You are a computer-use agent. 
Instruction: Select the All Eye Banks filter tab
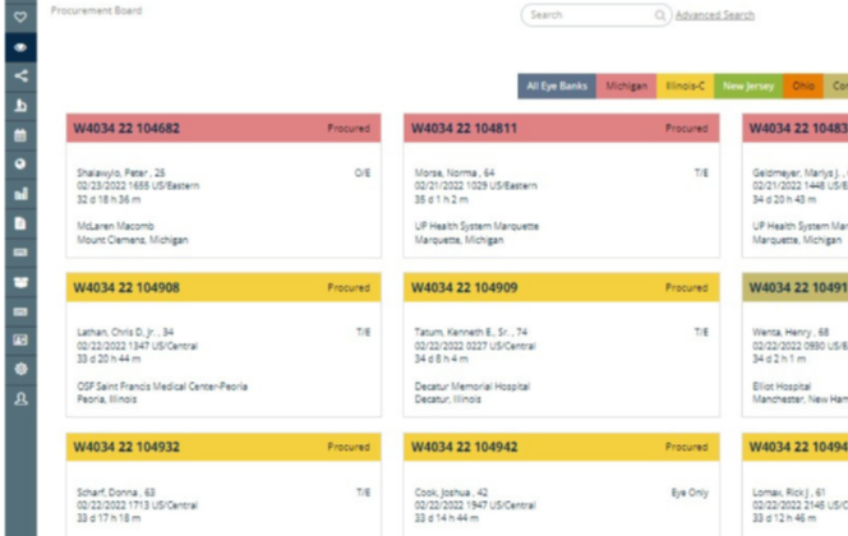[557, 87]
